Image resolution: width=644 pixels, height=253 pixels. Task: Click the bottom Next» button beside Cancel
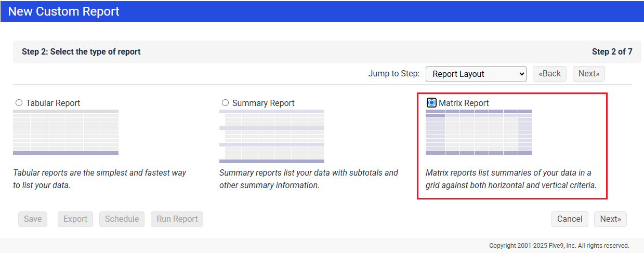(x=610, y=219)
